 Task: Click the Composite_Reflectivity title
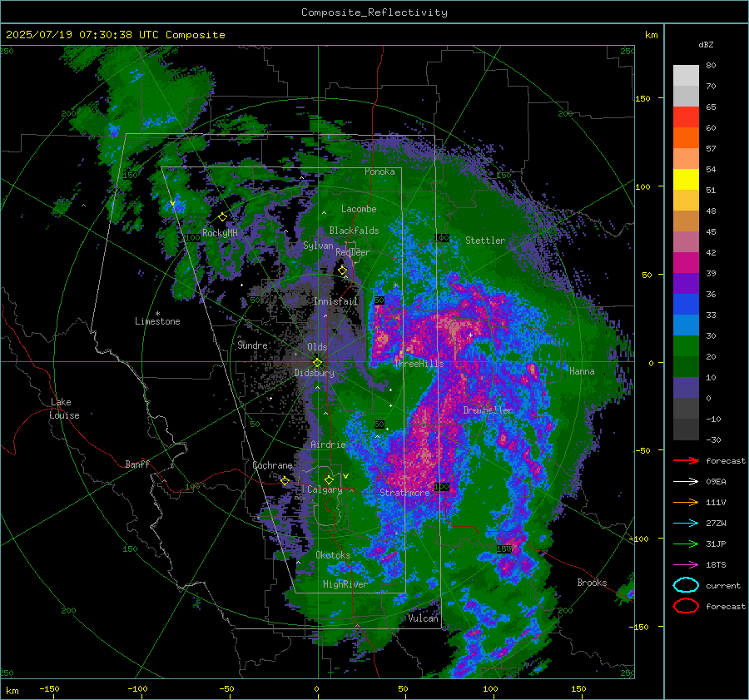coord(374,12)
